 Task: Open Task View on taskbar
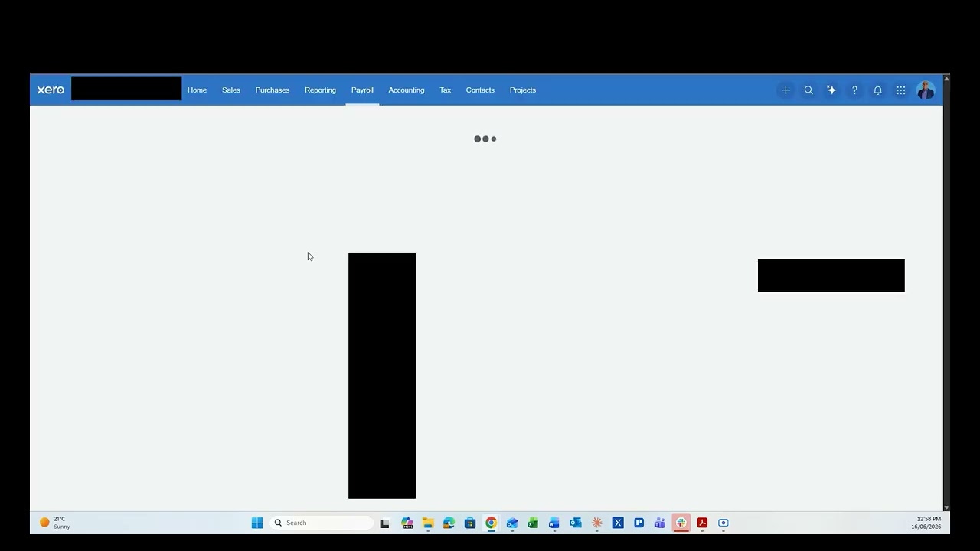(384, 523)
